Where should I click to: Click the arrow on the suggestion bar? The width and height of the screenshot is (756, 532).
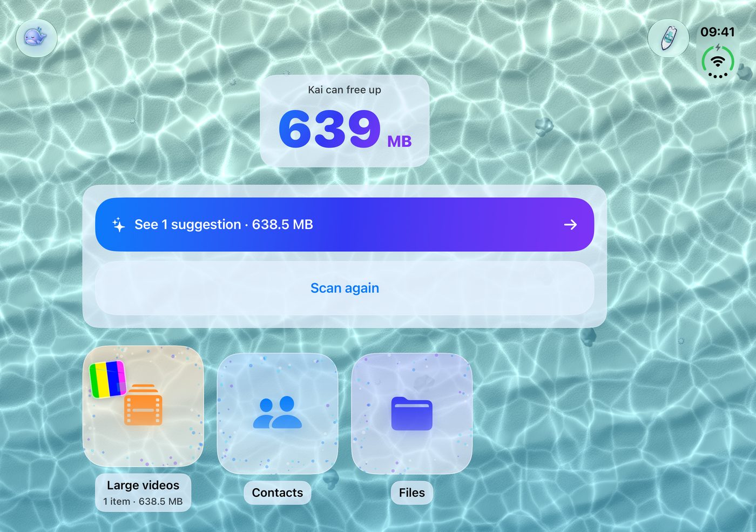pyautogui.click(x=570, y=225)
